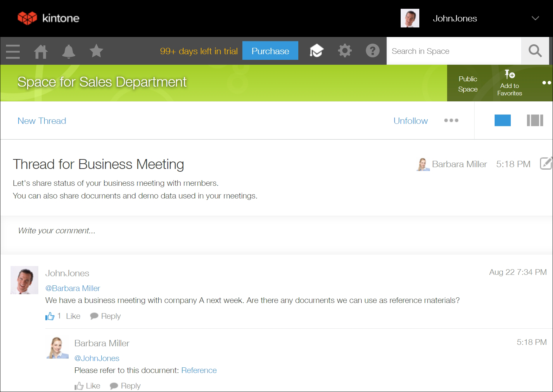Open the settings gear icon

[x=345, y=51]
